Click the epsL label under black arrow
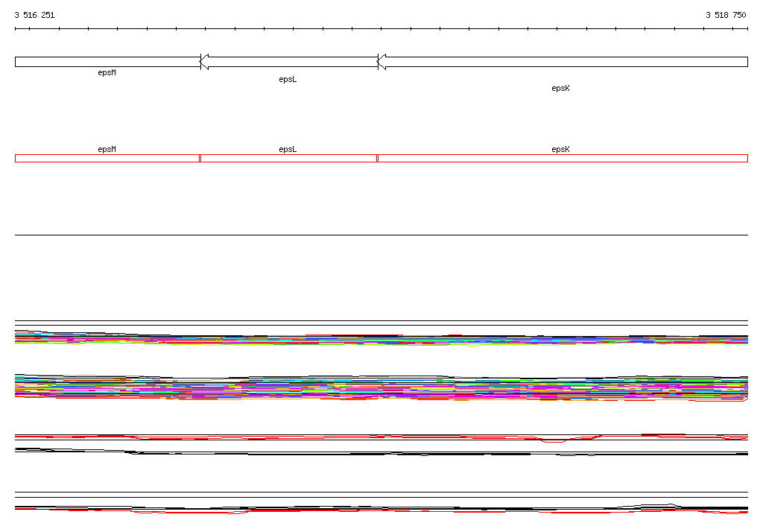 pos(288,79)
